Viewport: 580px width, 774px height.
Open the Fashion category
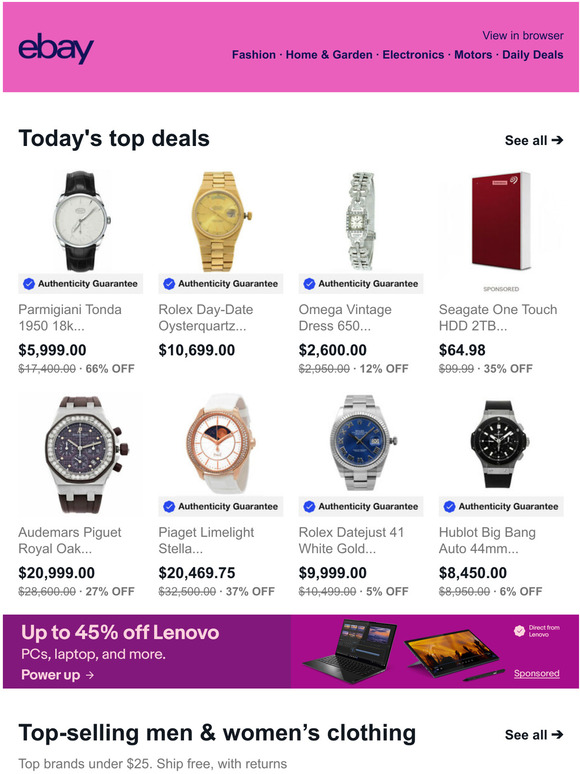(x=254, y=55)
